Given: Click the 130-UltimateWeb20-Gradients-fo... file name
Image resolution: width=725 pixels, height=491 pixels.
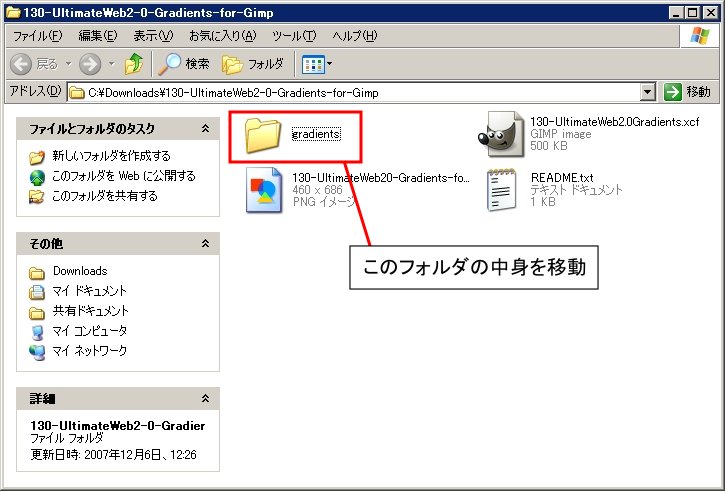Looking at the screenshot, I should (x=381, y=178).
